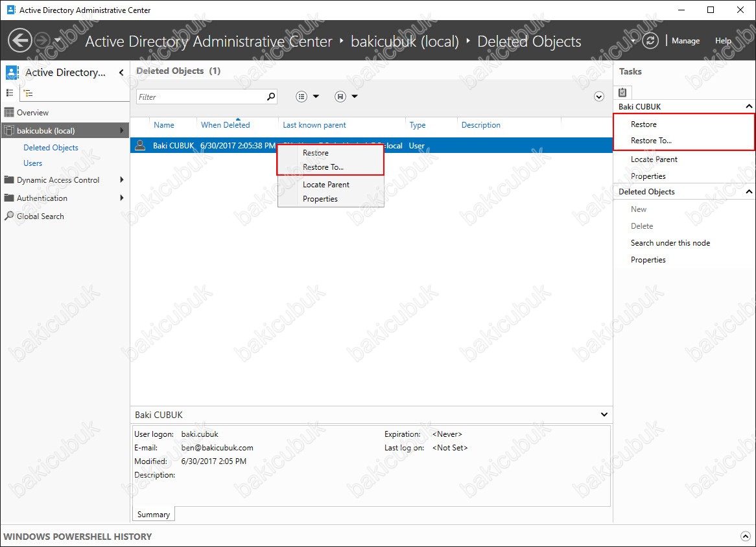Click Restore To... in Tasks pane
756x547 pixels.
click(651, 141)
